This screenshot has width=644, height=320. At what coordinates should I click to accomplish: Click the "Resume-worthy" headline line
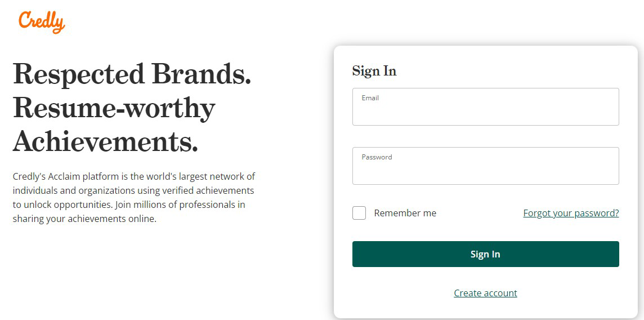114,108
